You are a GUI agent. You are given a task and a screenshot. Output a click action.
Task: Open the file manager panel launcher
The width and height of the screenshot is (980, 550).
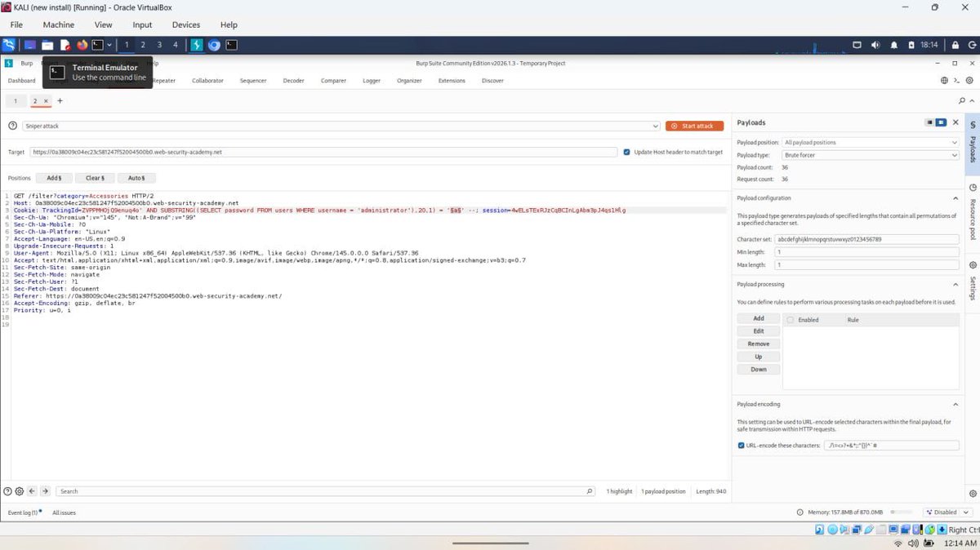(x=47, y=45)
